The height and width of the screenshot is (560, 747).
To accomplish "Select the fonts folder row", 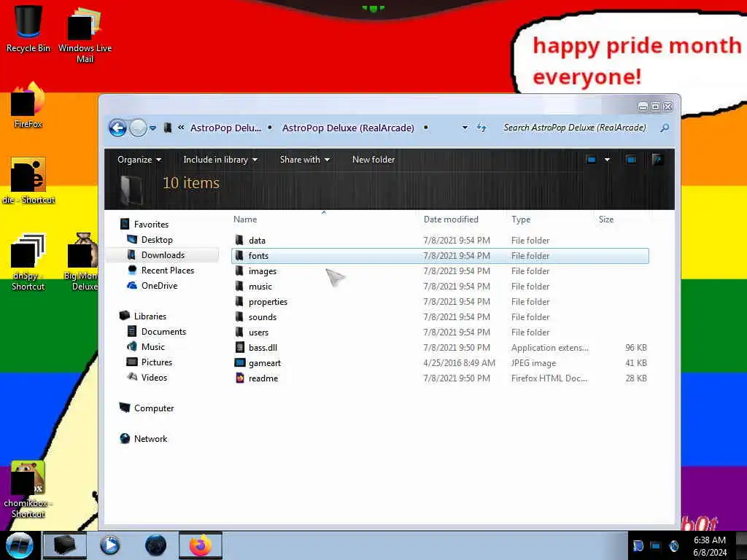I will (x=440, y=256).
